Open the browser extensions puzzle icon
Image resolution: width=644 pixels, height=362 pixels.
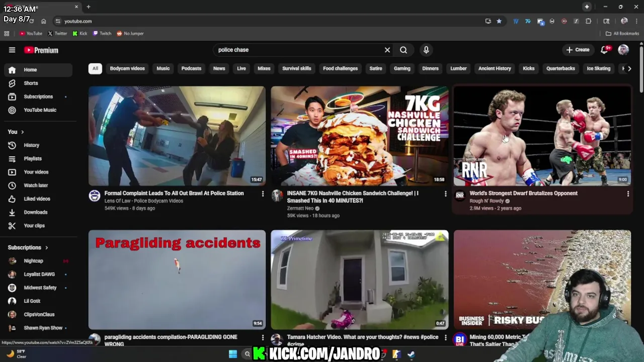588,21
